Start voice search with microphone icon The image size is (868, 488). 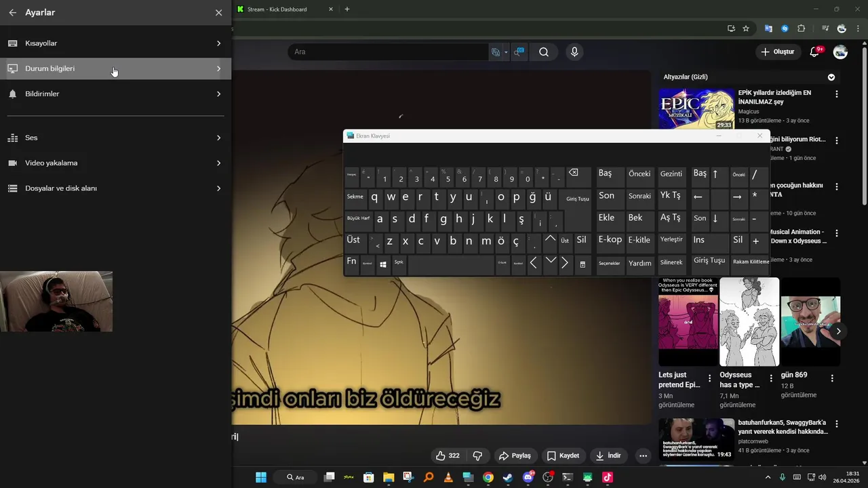(x=574, y=52)
